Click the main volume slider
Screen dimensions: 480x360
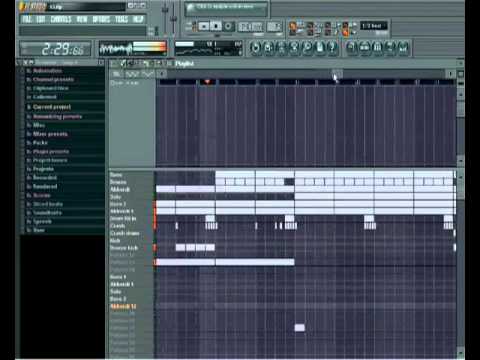(165, 18)
